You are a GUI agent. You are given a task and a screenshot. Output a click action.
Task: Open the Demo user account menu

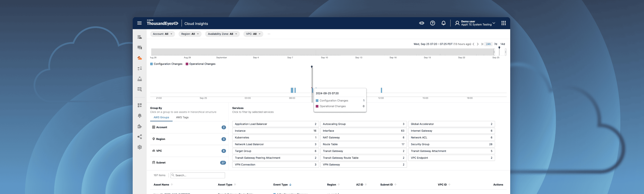pyautogui.click(x=475, y=23)
